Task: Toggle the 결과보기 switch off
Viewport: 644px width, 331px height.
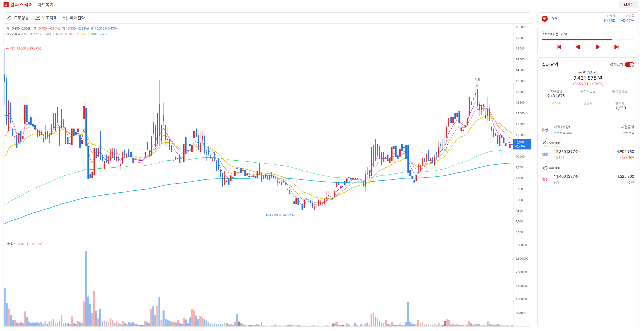Action: (629, 65)
